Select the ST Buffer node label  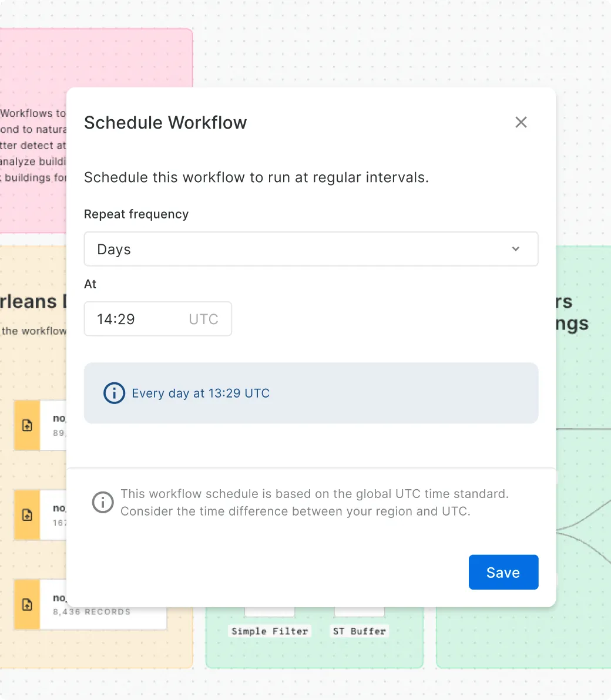[359, 631]
